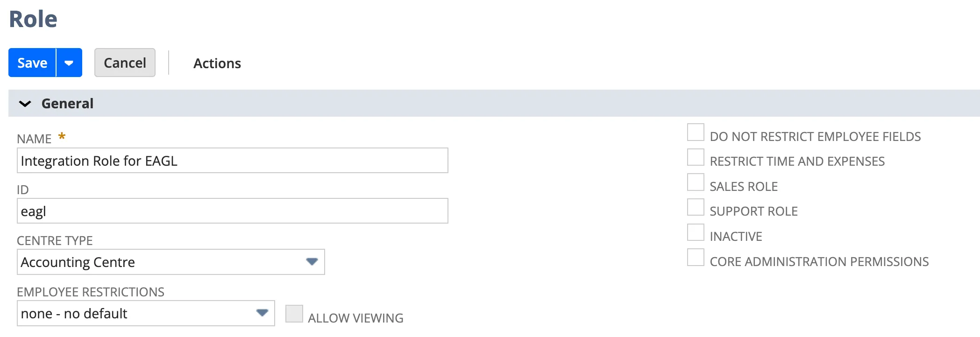The height and width of the screenshot is (337, 980).
Task: Open the Save button dropdown arrow
Action: pos(69,63)
